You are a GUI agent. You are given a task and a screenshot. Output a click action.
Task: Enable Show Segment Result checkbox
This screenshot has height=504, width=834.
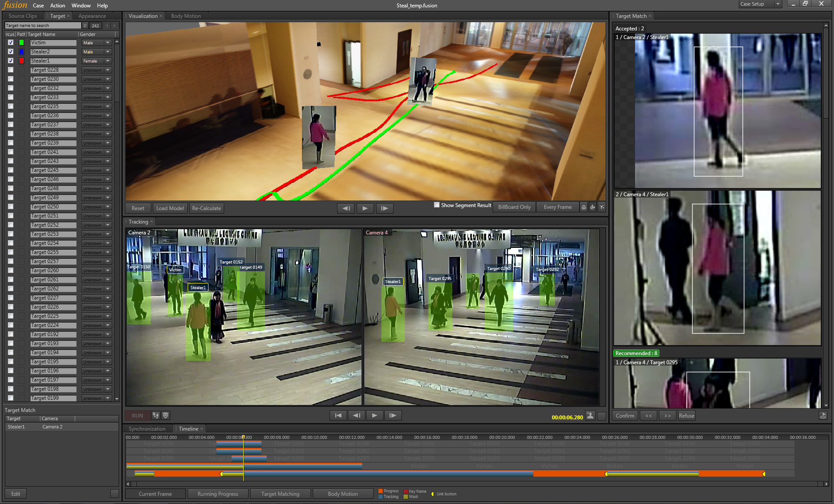(x=437, y=205)
